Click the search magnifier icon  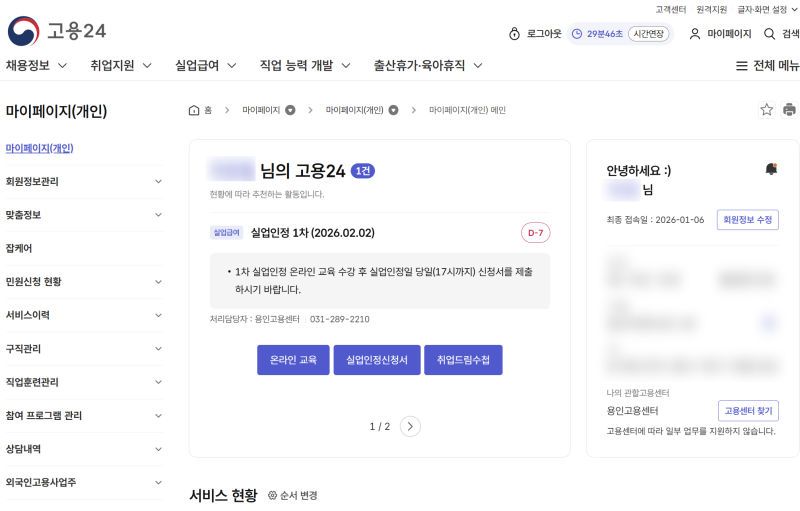[x=769, y=34]
